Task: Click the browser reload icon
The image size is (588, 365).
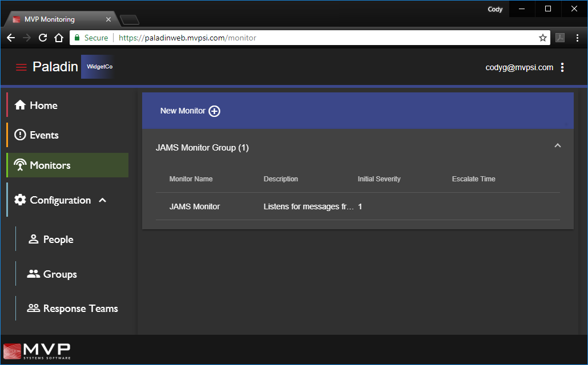Action: coord(43,38)
